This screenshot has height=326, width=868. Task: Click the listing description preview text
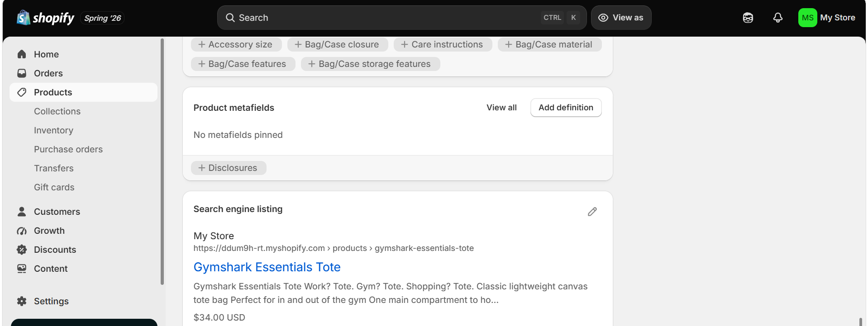pyautogui.click(x=391, y=293)
